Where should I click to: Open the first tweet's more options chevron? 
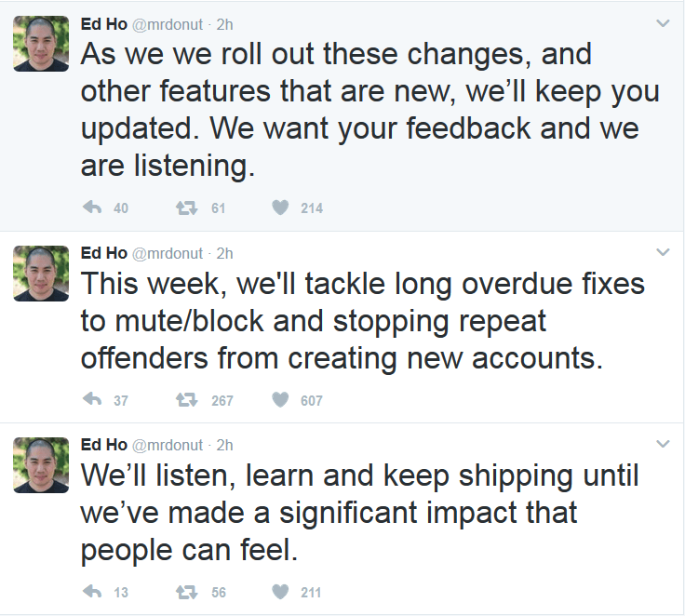pyautogui.click(x=663, y=23)
